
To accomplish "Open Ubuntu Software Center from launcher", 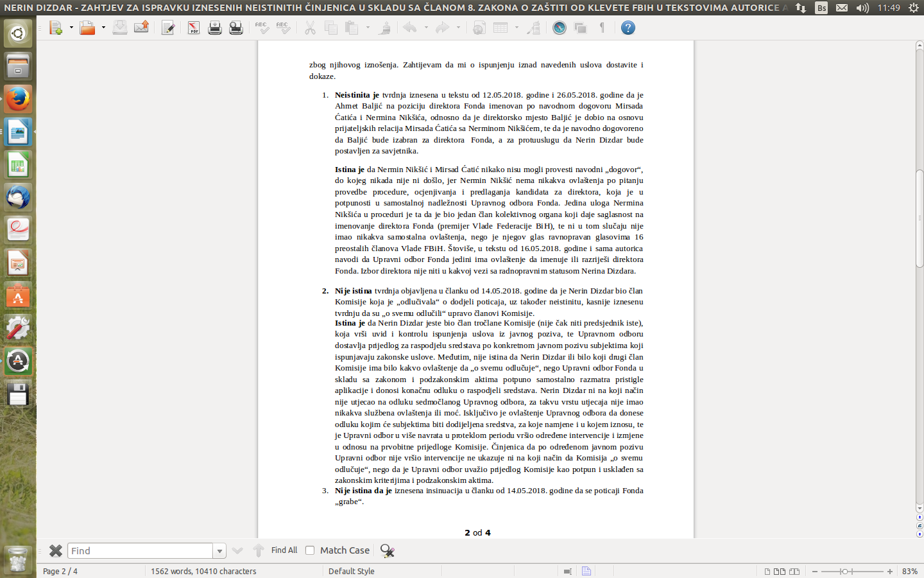I will click(18, 296).
